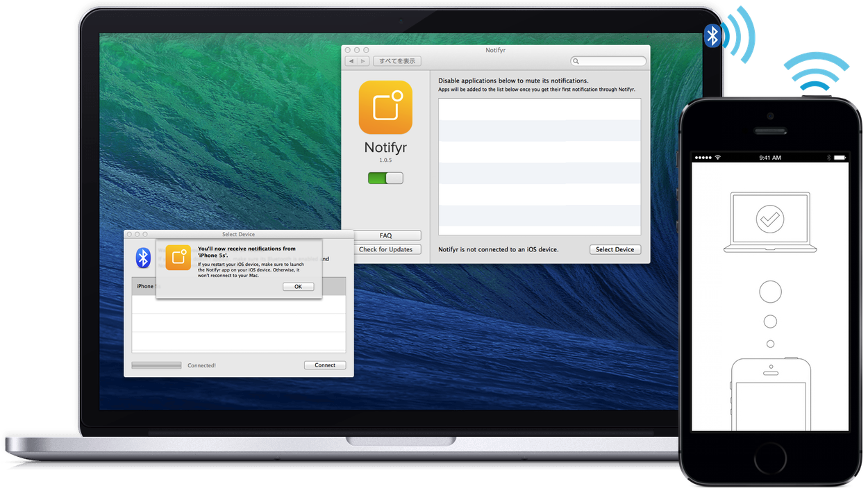Click the connection progress bar
The height and width of the screenshot is (493, 868).
pos(156,365)
